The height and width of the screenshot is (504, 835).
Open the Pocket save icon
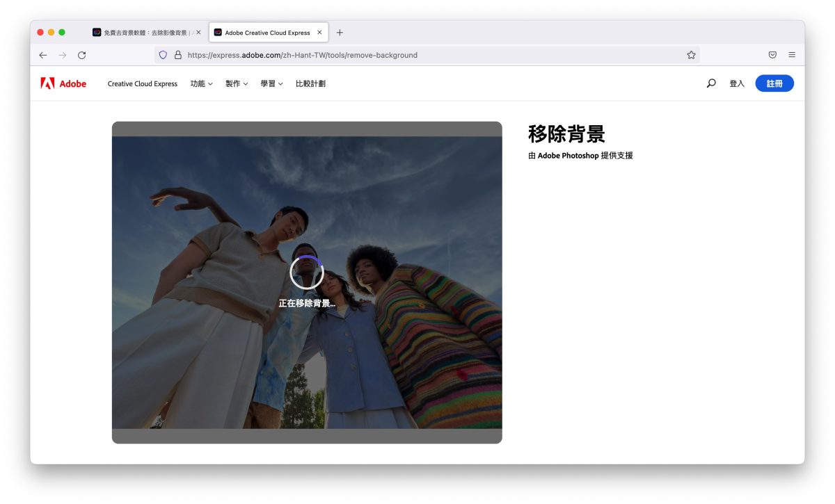pos(772,55)
